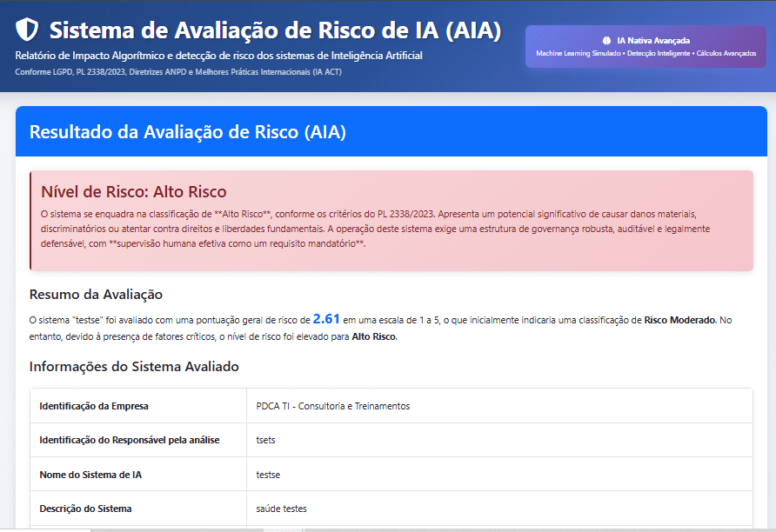This screenshot has height=532, width=776.
Task: Click the testse system name value
Action: point(268,475)
